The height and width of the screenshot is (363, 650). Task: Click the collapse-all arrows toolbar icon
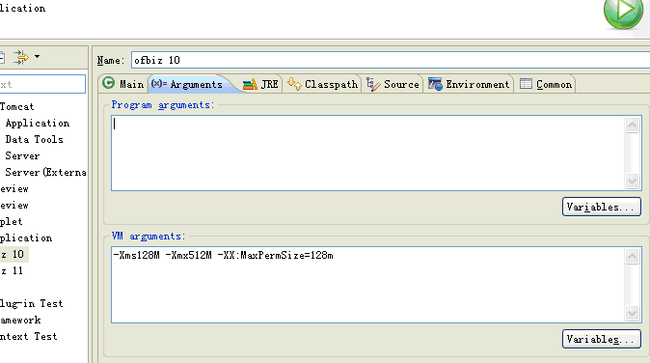click(21, 57)
